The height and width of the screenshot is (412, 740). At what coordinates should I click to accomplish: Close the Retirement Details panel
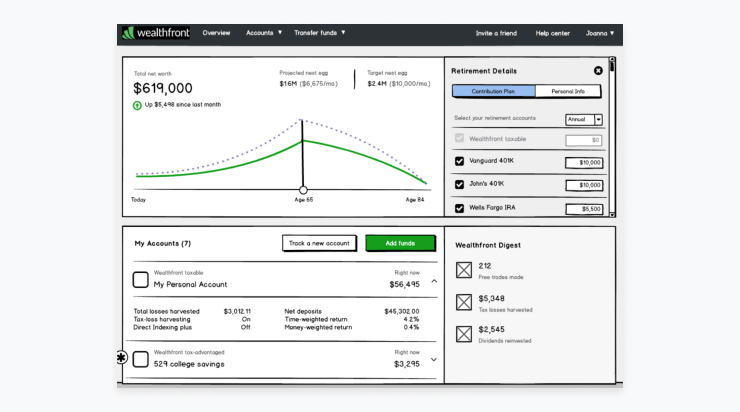(598, 71)
